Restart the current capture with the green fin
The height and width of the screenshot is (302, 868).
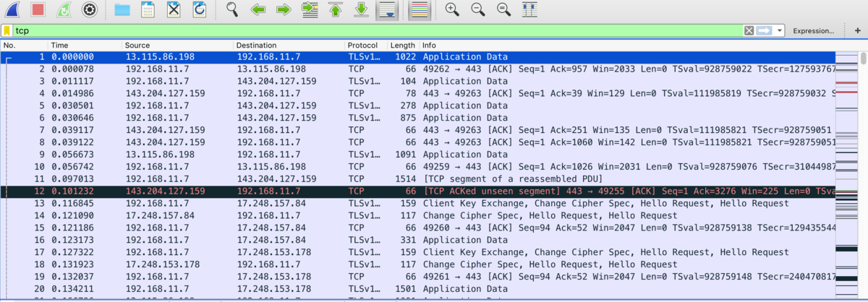64,10
